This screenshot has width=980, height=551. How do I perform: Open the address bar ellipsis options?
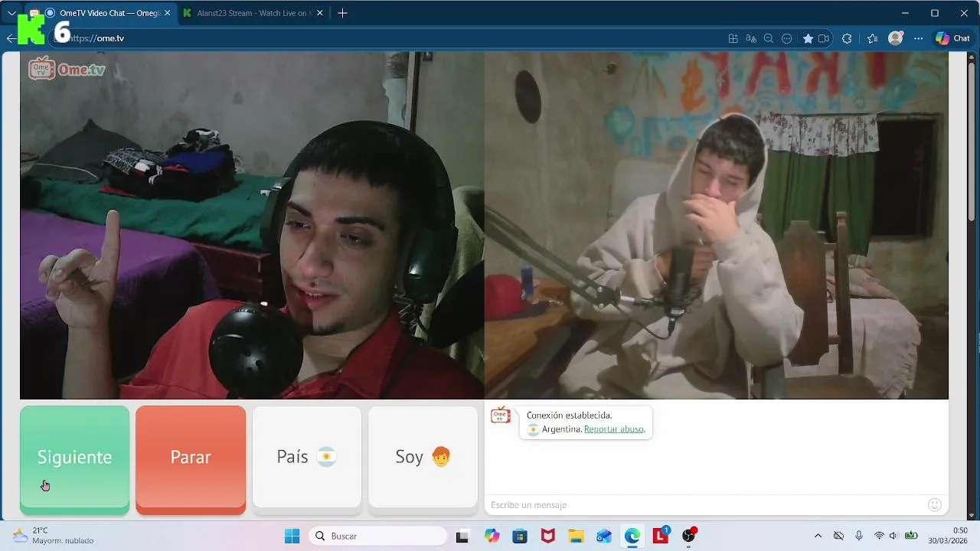point(786,38)
